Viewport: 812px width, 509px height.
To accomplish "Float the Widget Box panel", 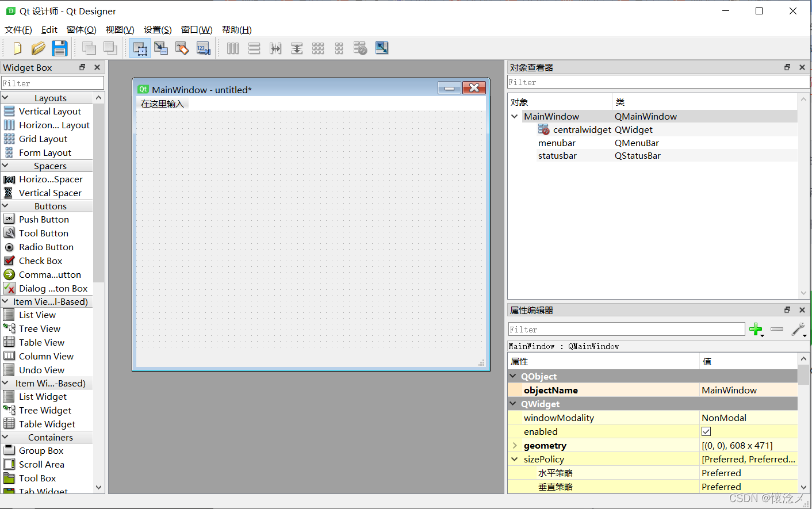I will point(82,67).
